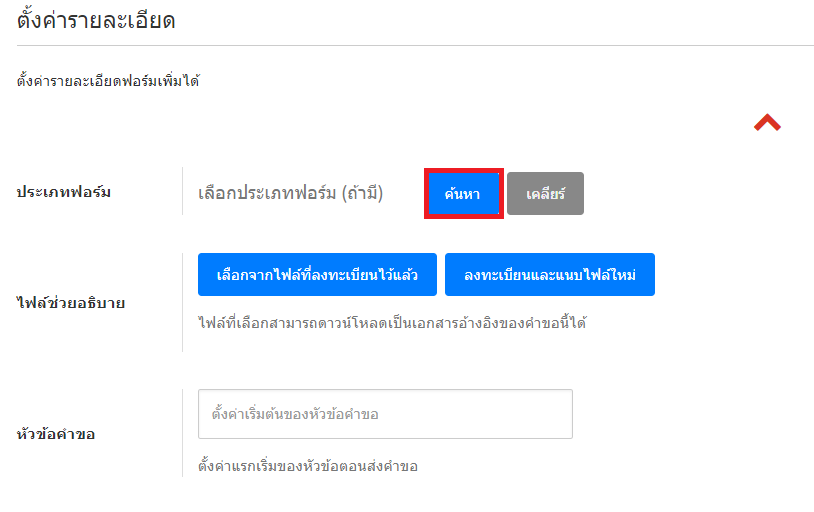Open ลงทะเบียนและแนบไฟล์ใหม่ to attach a file
Viewport: 814px width, 512px height.
[549, 274]
